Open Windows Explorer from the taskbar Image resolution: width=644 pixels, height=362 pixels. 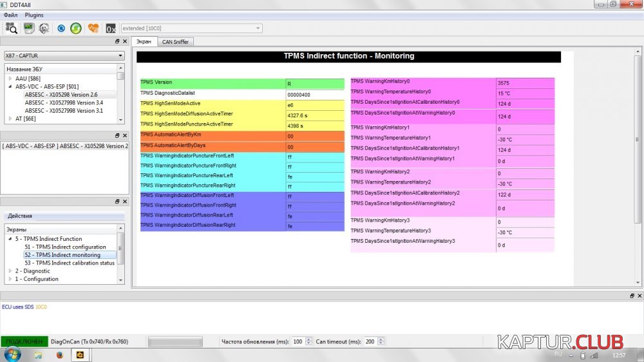pos(38,355)
